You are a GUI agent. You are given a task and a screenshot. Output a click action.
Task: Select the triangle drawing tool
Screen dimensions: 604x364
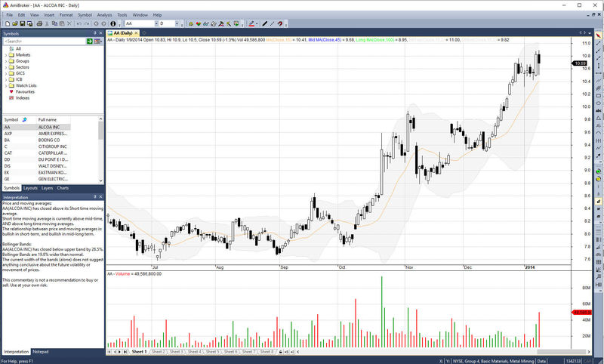pyautogui.click(x=598, y=118)
